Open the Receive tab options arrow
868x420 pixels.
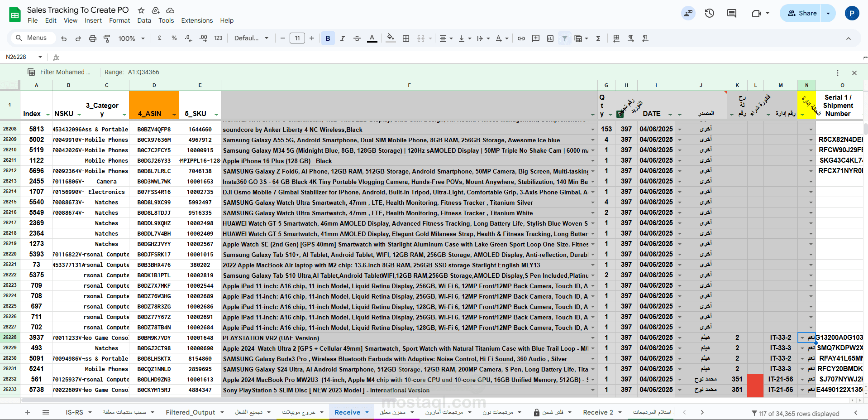click(367, 412)
